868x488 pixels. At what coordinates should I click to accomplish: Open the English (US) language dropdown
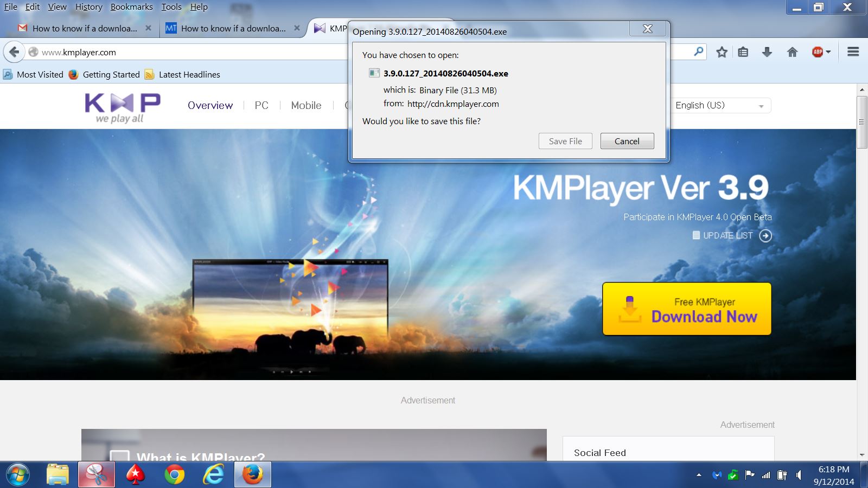tap(719, 105)
